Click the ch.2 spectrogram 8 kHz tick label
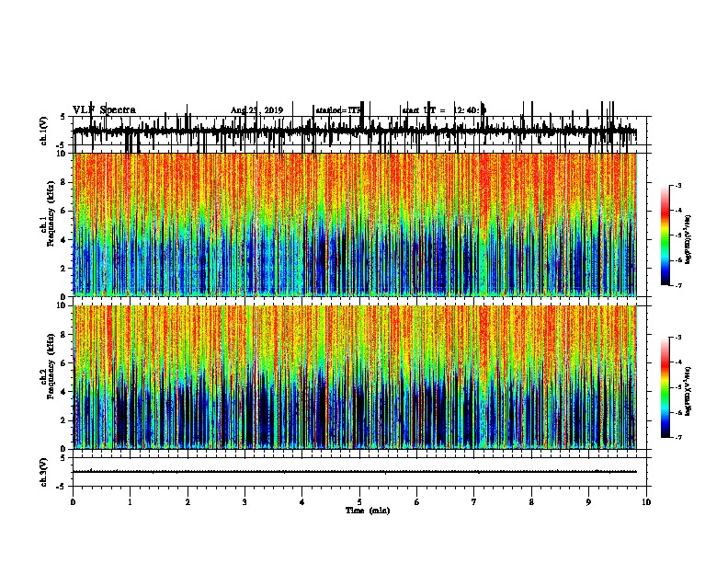The image size is (728, 563). (64, 335)
